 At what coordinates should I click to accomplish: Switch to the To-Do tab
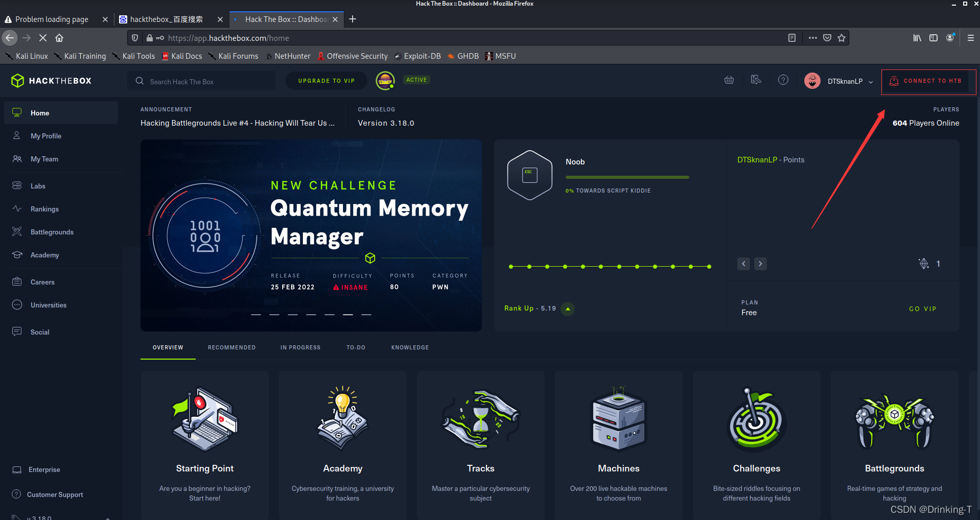click(x=356, y=347)
